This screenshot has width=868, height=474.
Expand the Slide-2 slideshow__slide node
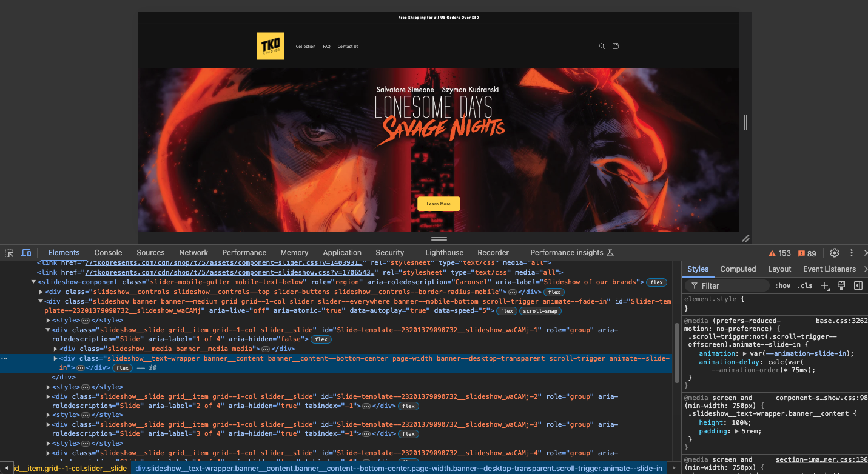(x=48, y=396)
